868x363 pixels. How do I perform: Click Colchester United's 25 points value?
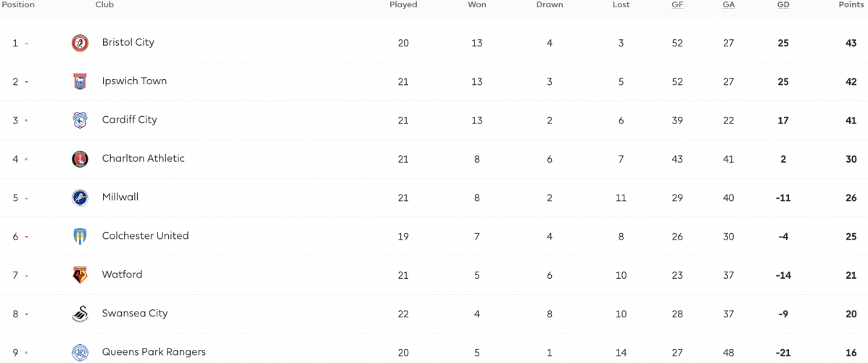click(x=851, y=237)
